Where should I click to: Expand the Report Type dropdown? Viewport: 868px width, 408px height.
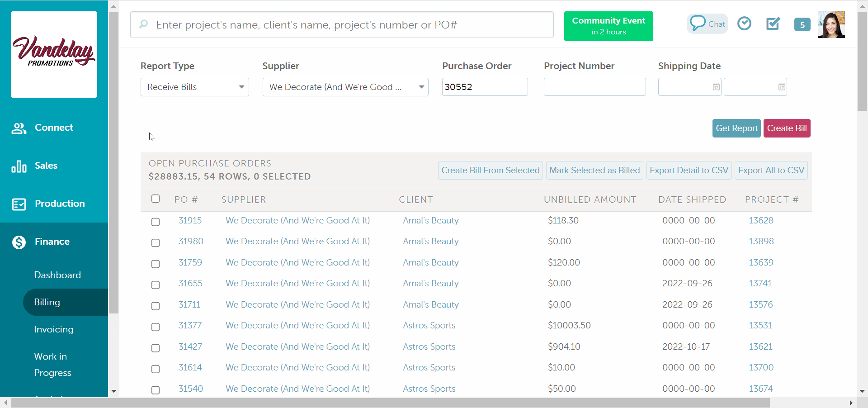pyautogui.click(x=195, y=87)
